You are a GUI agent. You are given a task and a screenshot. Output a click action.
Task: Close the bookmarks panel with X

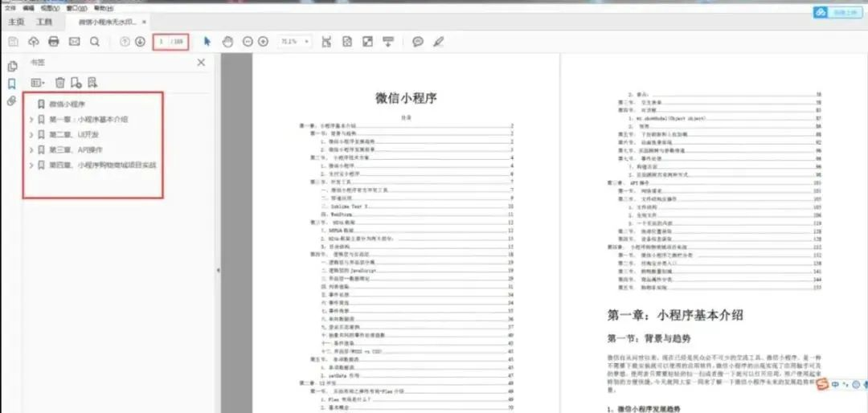(x=201, y=63)
